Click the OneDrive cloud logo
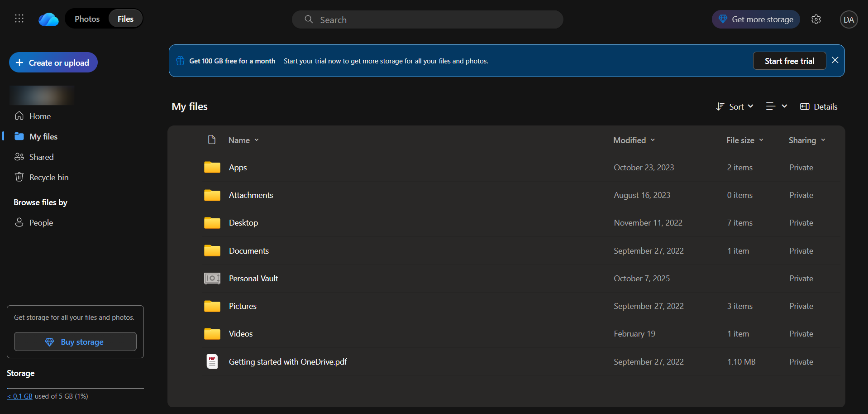This screenshot has height=414, width=868. tap(48, 19)
